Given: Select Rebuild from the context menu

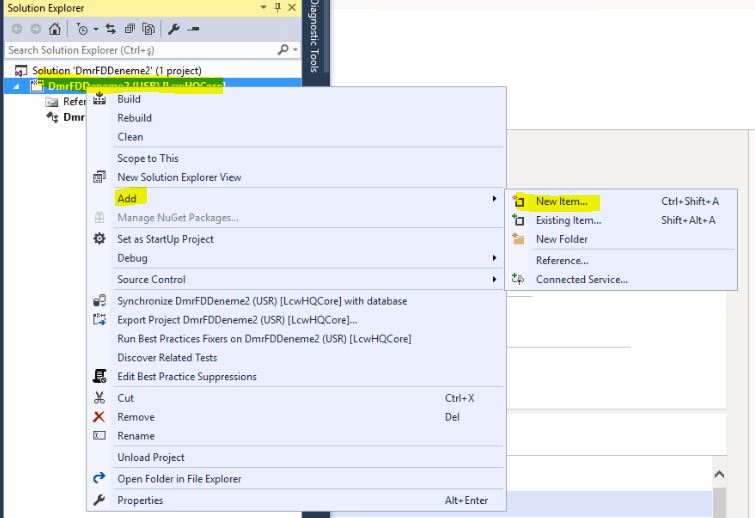Looking at the screenshot, I should click(134, 118).
